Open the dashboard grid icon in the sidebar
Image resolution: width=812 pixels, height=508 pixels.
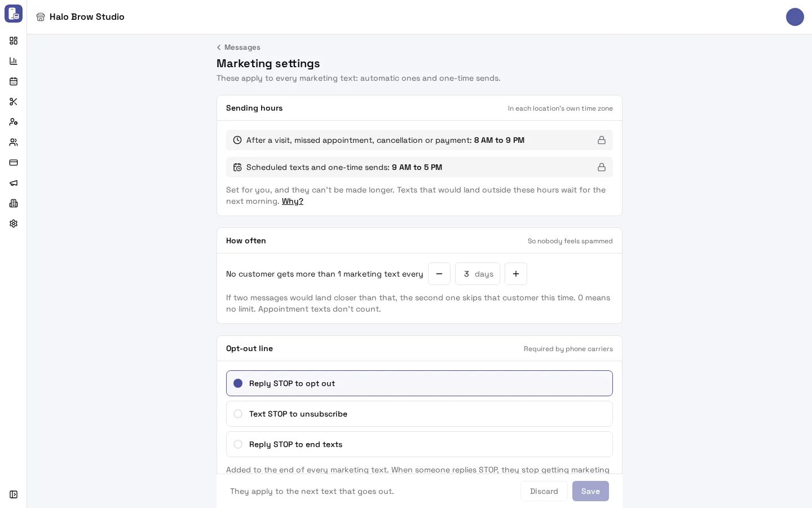pyautogui.click(x=14, y=41)
